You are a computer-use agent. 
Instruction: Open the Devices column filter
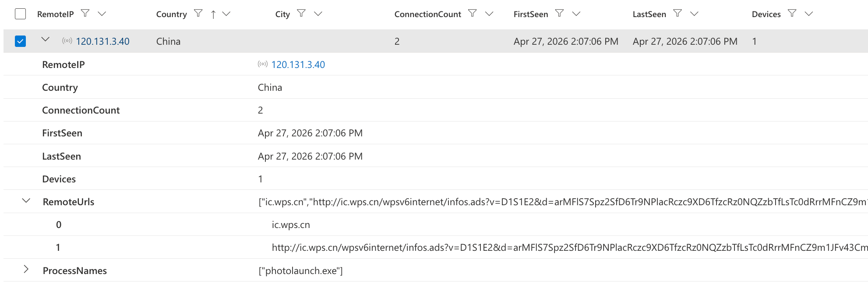[792, 13]
